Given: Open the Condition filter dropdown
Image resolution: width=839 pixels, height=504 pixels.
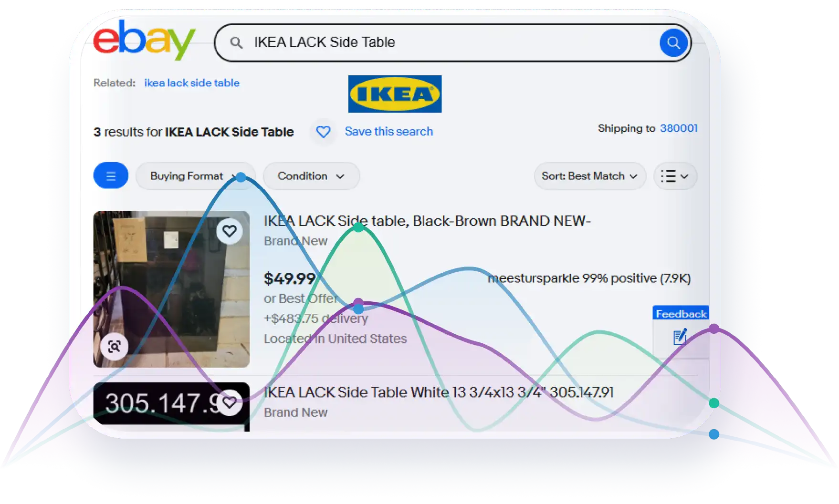Looking at the screenshot, I should 311,176.
